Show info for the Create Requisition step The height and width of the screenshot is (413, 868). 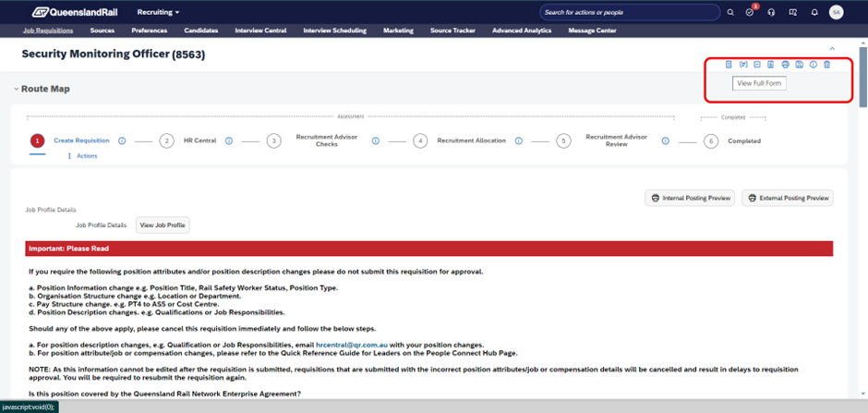(x=122, y=140)
